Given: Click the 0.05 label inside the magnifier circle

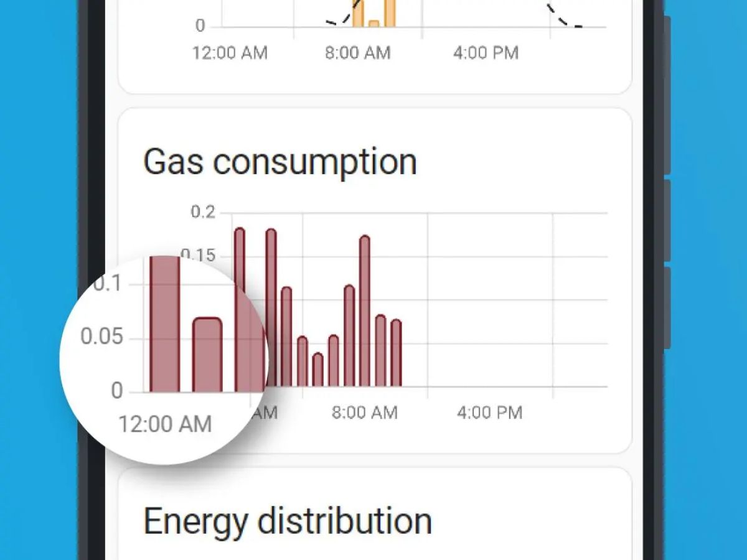Looking at the screenshot, I should (101, 338).
